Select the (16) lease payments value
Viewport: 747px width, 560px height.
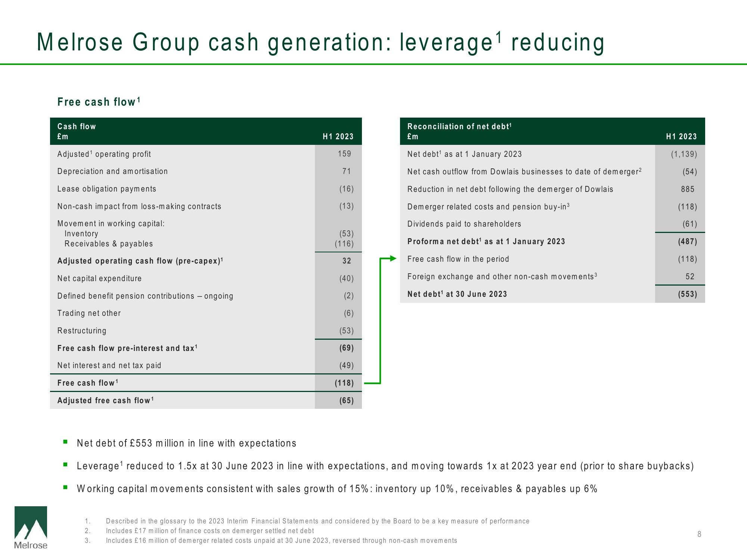pyautogui.click(x=346, y=189)
